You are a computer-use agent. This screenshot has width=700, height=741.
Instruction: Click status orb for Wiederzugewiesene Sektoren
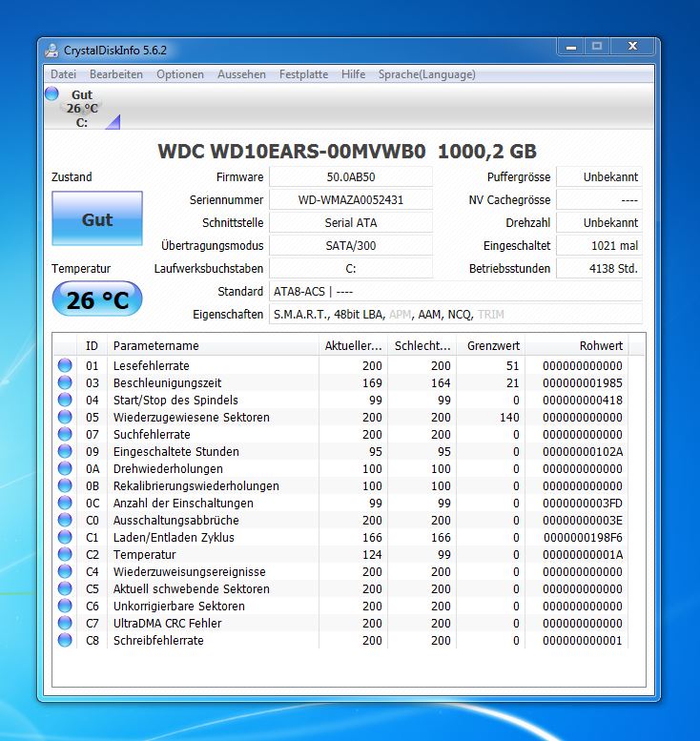point(65,417)
